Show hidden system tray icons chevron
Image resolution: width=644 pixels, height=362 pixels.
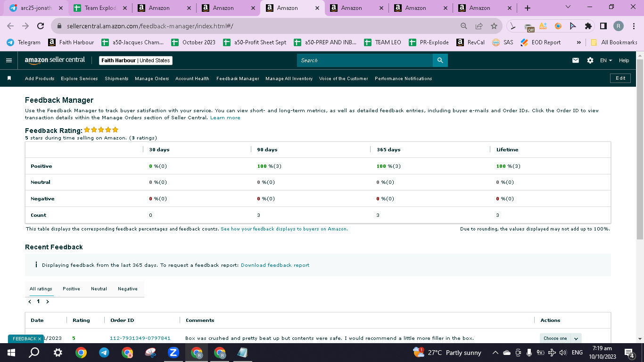495,353
